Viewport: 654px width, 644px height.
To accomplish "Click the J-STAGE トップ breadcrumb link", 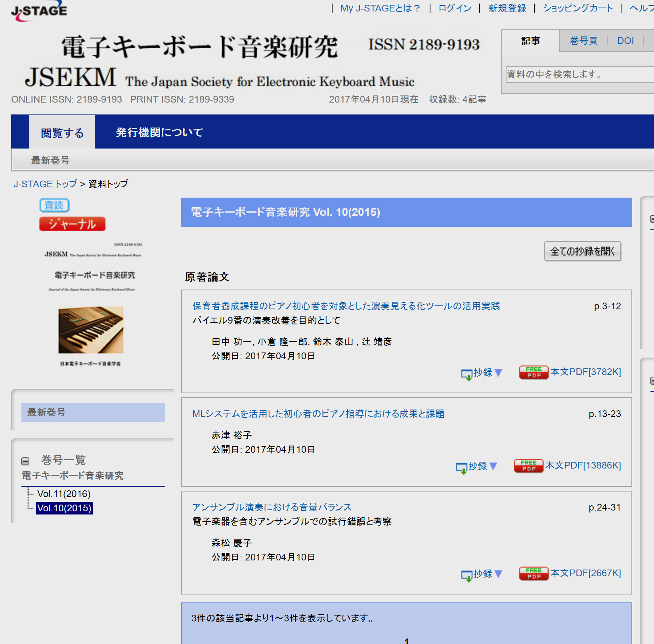I will pyautogui.click(x=45, y=184).
